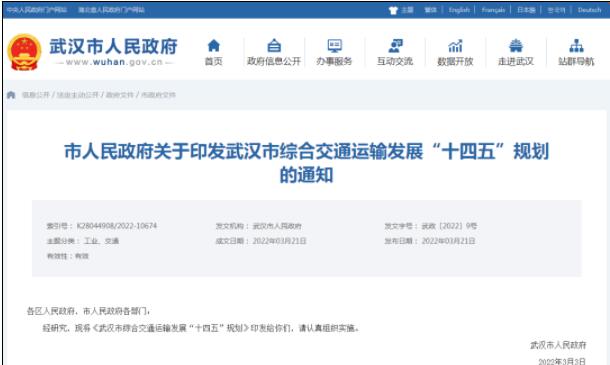Click 法定主动公开 in breadcrumb
610x365 pixels.
pyautogui.click(x=78, y=95)
